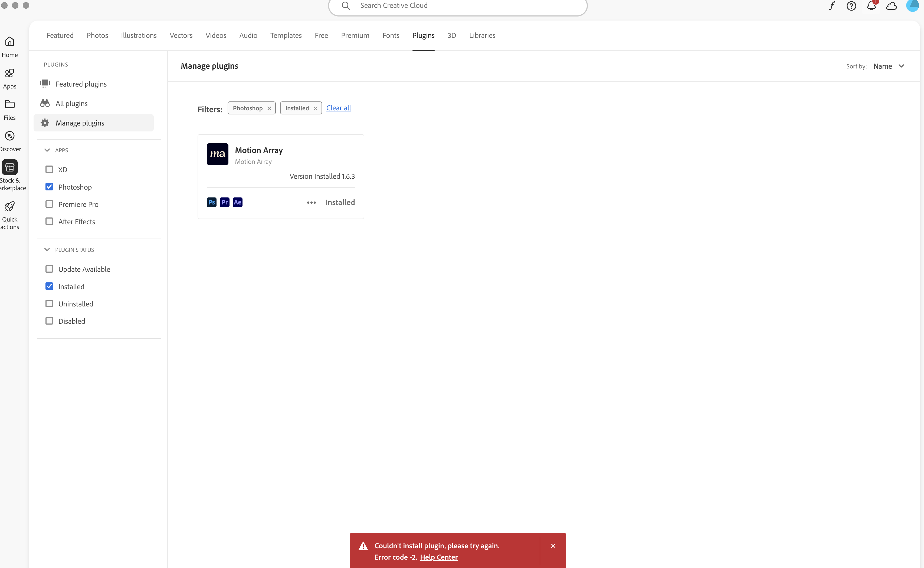Screen dimensions: 924x568
Task: Open the three-dot more options on Motion Array
Action: click(x=311, y=203)
